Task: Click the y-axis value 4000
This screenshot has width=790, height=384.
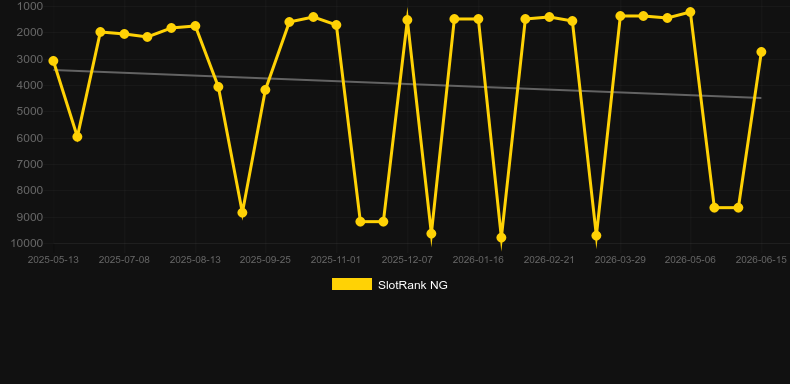Action: click(x=30, y=85)
